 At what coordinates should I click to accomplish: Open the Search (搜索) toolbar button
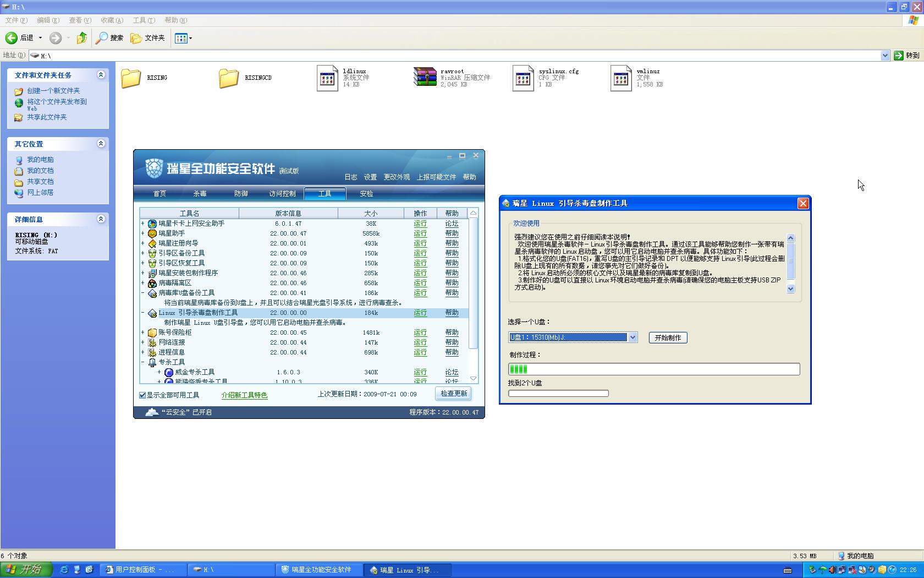click(109, 38)
